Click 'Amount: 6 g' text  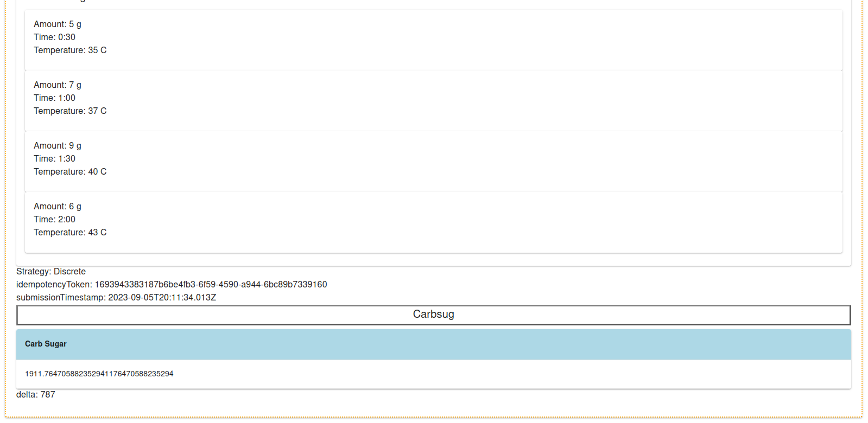[x=58, y=206]
